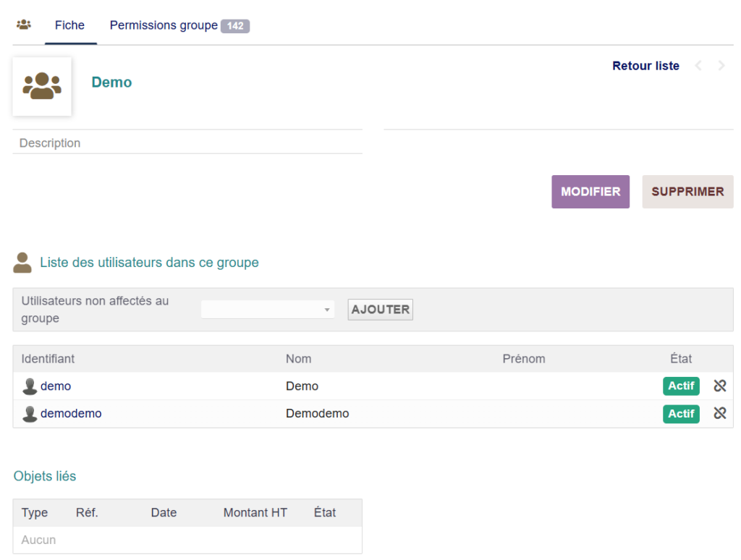Click the avatar icon next to demo
Image resolution: width=741 pixels, height=560 pixels.
(x=30, y=386)
